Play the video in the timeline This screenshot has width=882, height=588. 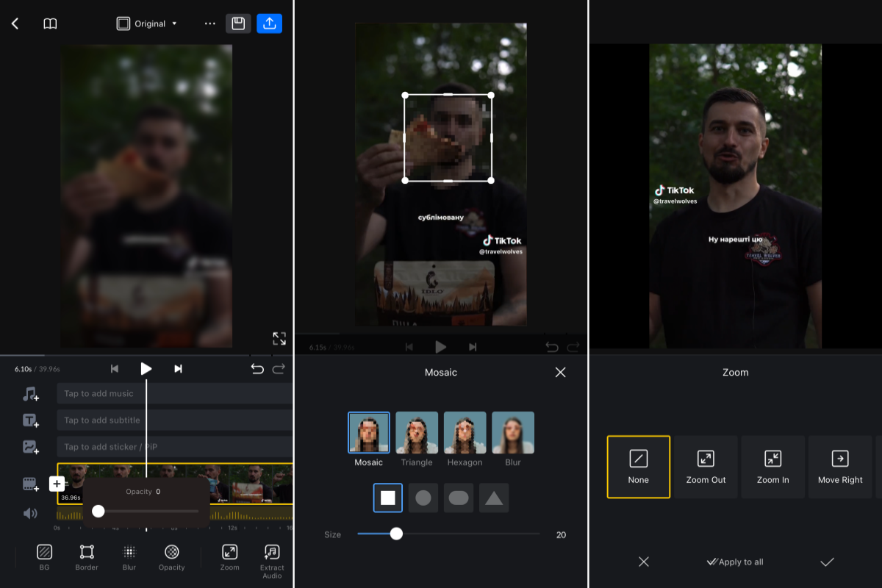(146, 369)
